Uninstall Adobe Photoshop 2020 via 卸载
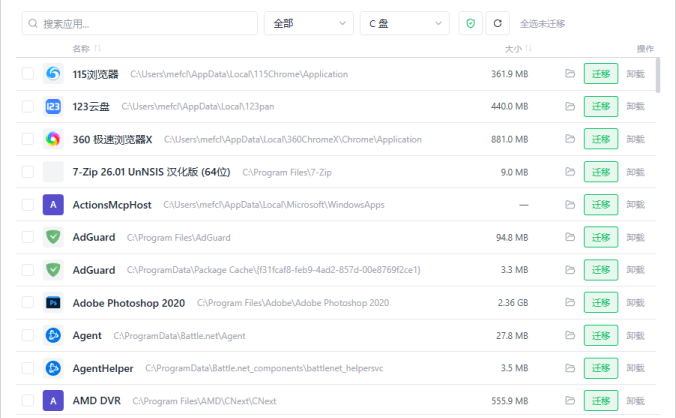Viewport: 676px width, 418px height. click(x=635, y=303)
